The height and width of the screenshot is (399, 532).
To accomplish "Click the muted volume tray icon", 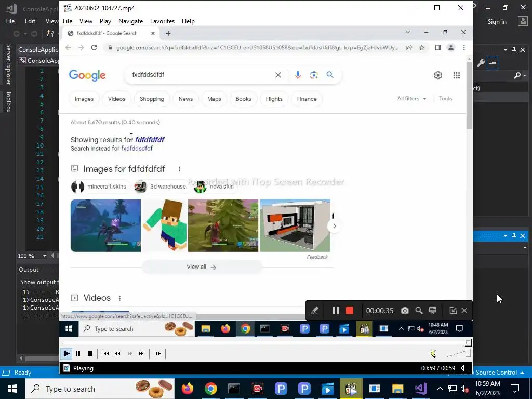I will [465, 389].
